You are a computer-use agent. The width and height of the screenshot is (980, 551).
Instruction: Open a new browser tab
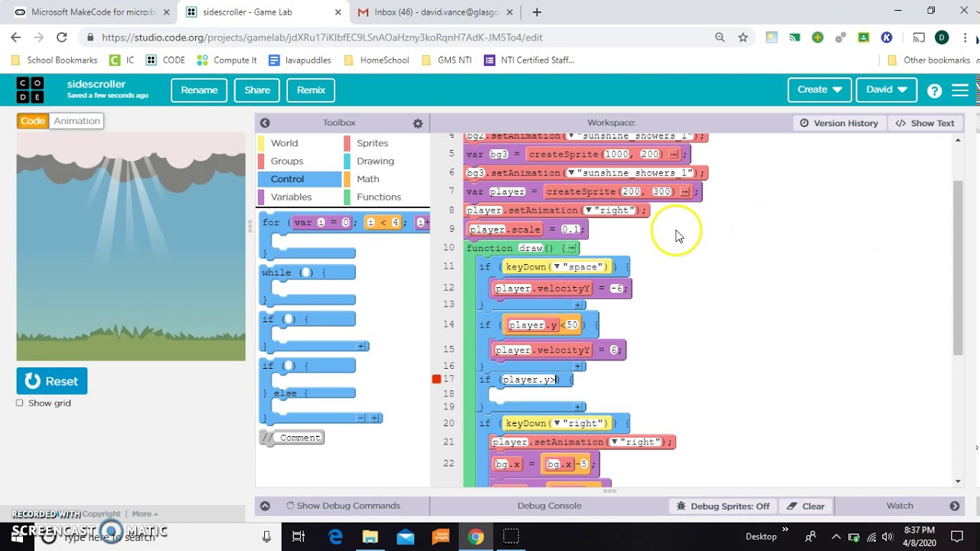(537, 12)
